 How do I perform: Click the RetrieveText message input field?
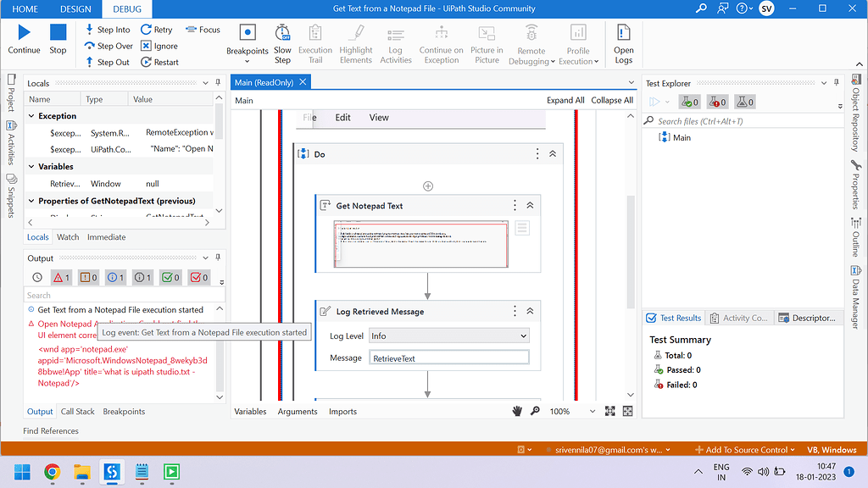449,357
